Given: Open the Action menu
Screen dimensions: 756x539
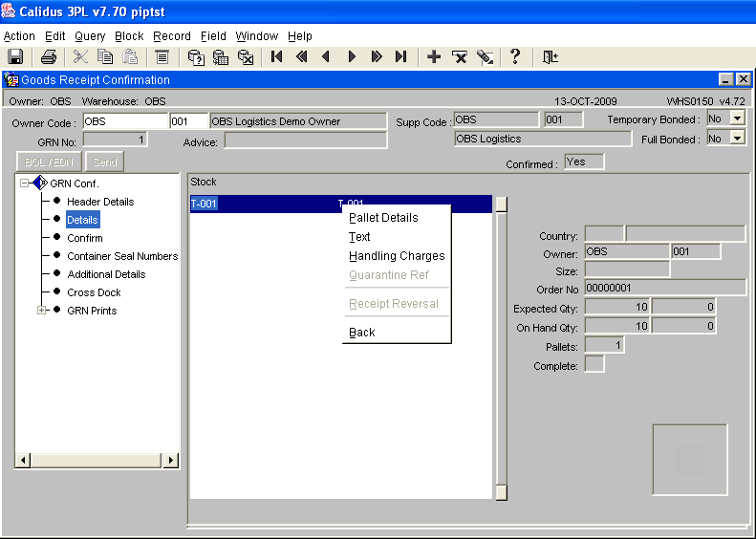Looking at the screenshot, I should coord(19,36).
